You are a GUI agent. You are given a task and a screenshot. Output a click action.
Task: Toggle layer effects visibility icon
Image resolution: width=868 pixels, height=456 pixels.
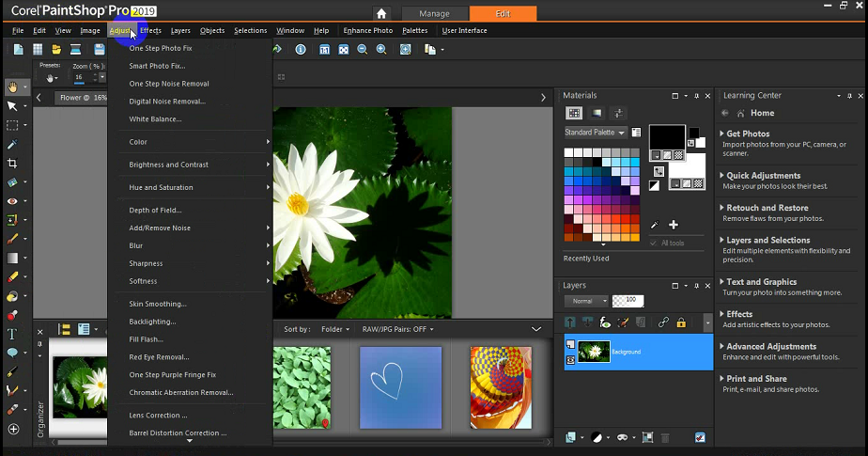[x=605, y=322]
